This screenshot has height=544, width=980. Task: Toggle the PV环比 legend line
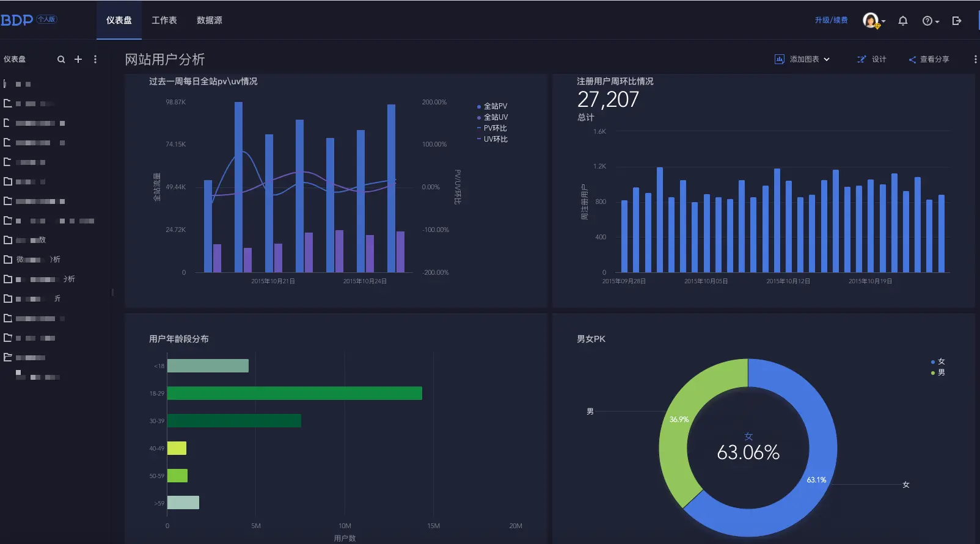(492, 128)
